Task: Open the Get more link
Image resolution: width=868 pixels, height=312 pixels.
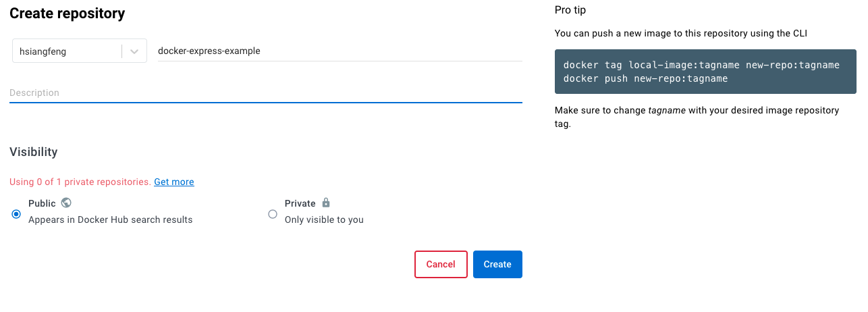Action: [174, 182]
